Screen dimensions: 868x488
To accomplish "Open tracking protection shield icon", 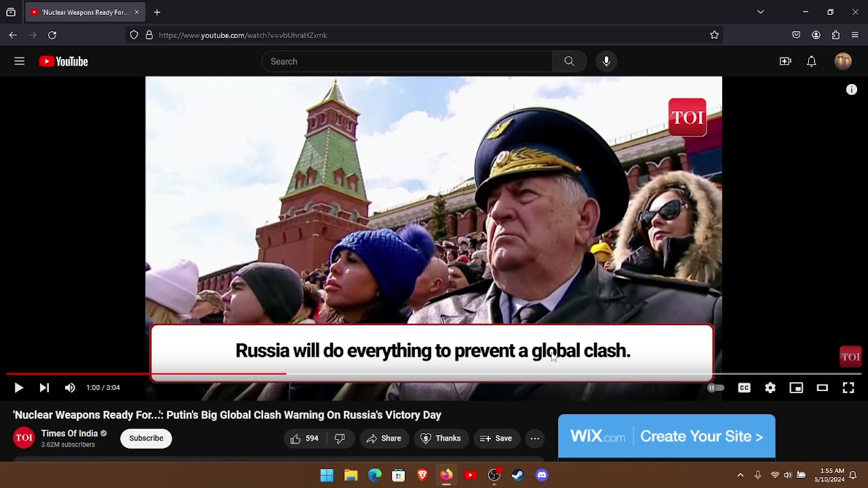I will (134, 35).
